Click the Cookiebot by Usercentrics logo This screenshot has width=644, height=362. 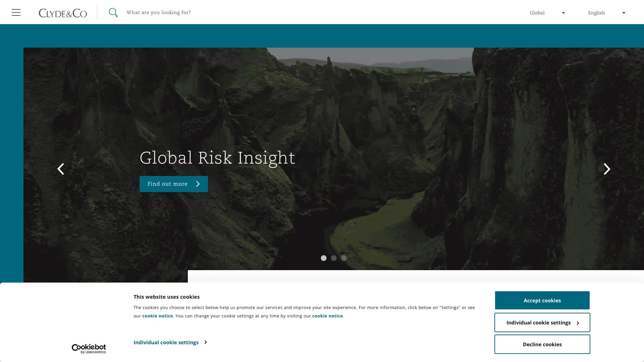click(x=89, y=348)
